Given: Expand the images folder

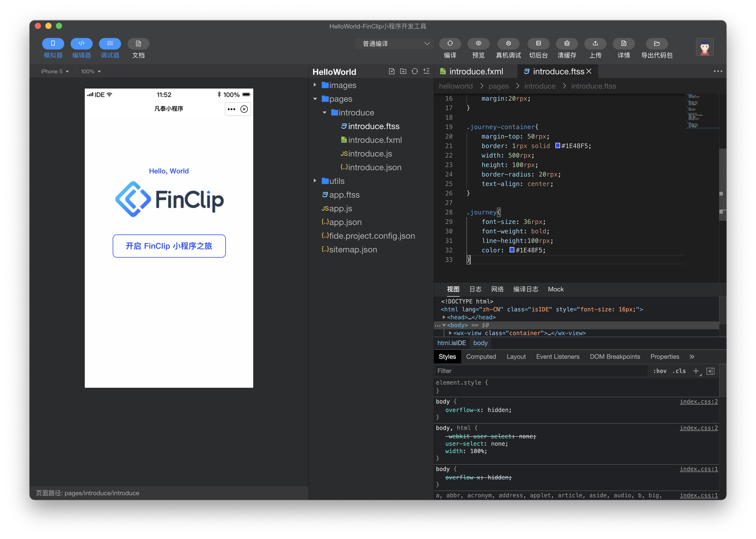Looking at the screenshot, I should [315, 85].
